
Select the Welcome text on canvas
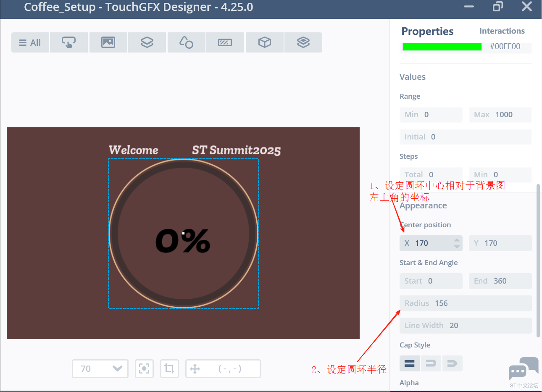(x=134, y=150)
